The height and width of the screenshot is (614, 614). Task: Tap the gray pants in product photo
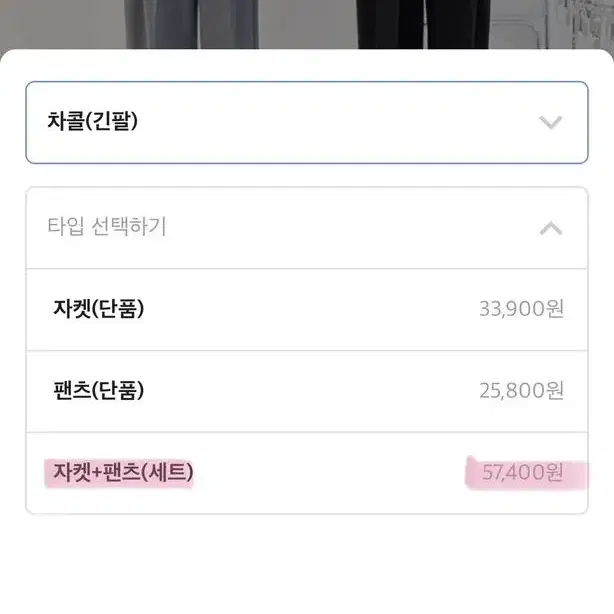(x=192, y=24)
